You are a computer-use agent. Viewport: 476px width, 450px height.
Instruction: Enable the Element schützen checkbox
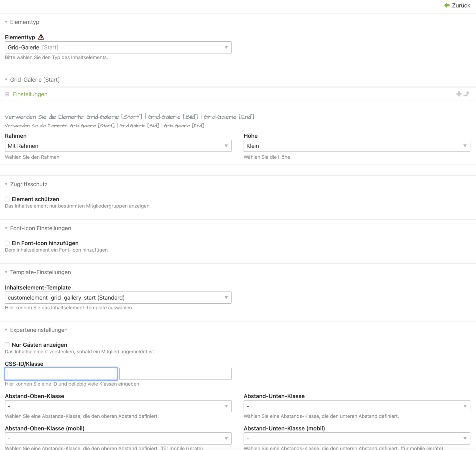[7, 199]
